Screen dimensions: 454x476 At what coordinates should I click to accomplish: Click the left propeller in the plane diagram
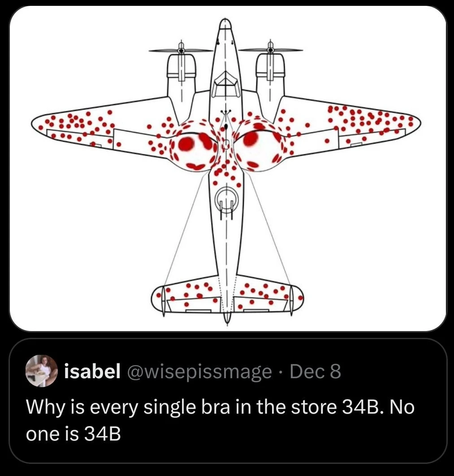click(181, 49)
